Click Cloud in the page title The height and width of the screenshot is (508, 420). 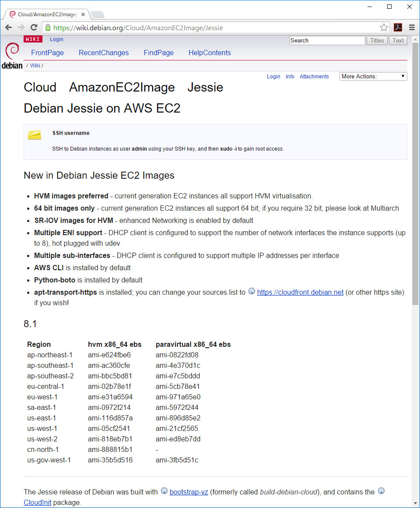click(40, 88)
